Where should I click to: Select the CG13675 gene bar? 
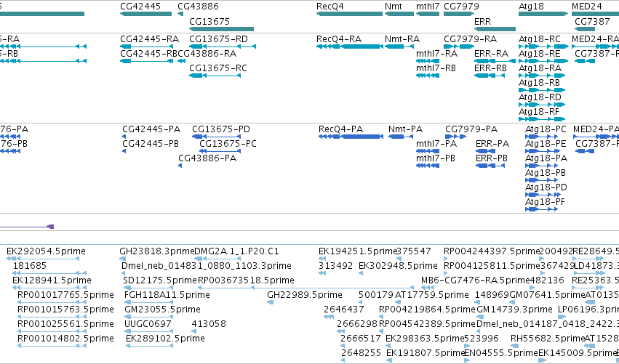(221, 29)
